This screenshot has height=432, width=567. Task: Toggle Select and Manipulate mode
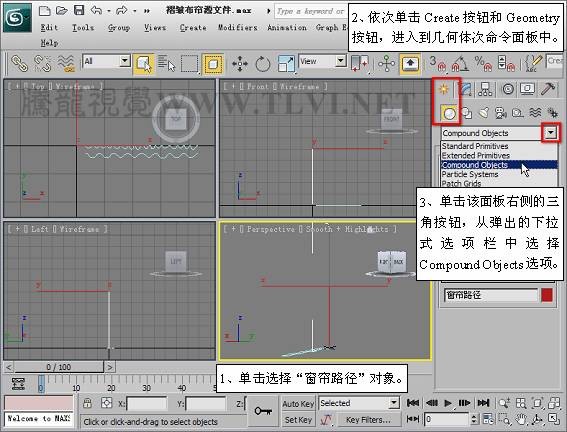point(387,64)
